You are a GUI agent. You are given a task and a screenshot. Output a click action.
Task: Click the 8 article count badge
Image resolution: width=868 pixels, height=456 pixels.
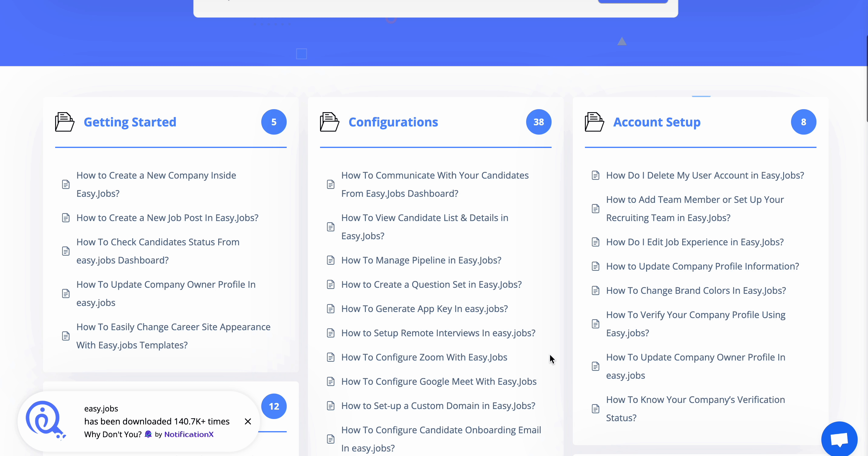[804, 122]
